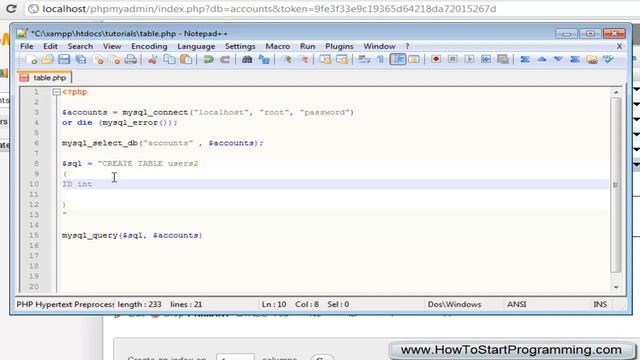The width and height of the screenshot is (640, 360).
Task: Click the Open file folder icon
Action: [47, 60]
